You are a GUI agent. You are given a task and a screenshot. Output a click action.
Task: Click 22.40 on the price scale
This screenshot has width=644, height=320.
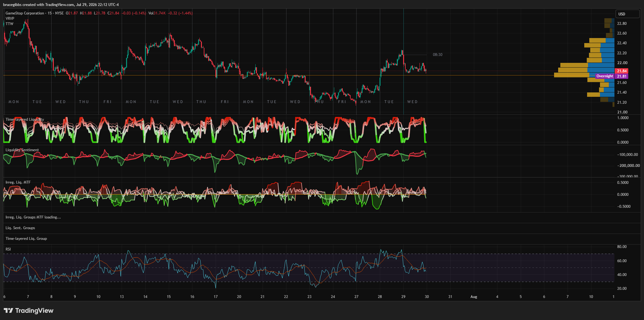(x=622, y=43)
